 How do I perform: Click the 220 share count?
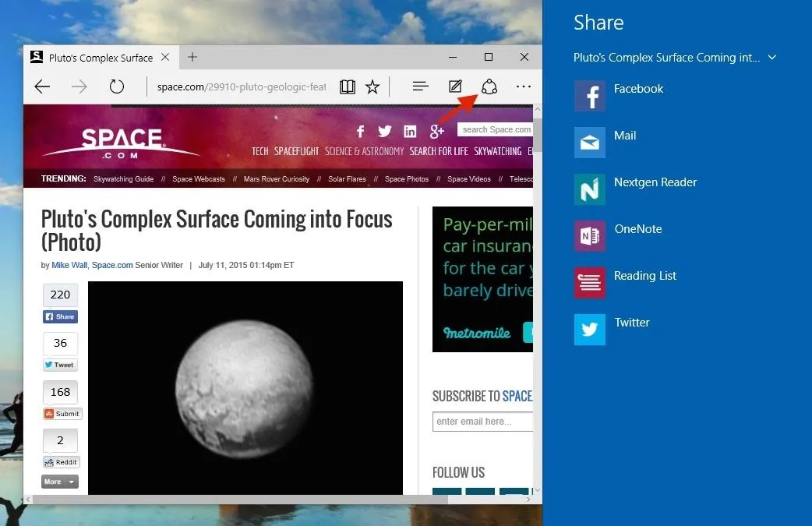click(x=60, y=295)
